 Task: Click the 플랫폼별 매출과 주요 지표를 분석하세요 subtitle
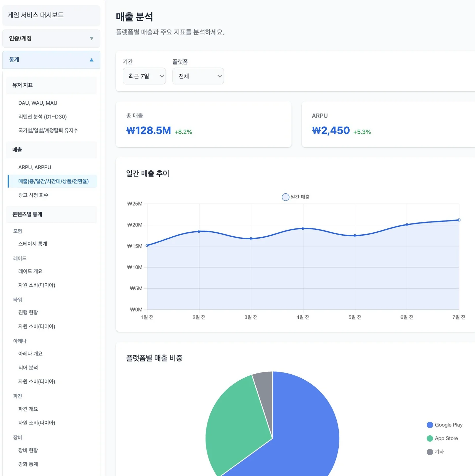(170, 32)
